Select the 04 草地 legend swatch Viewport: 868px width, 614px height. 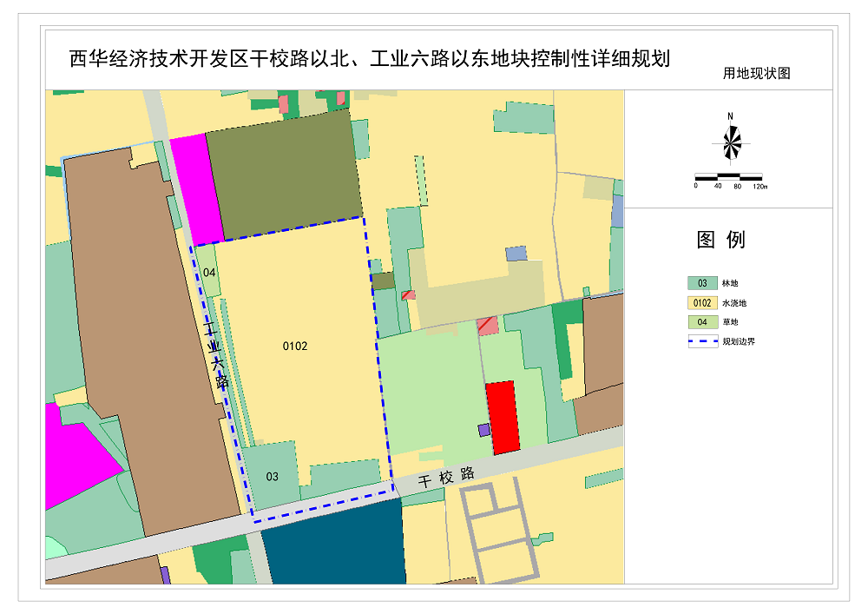[700, 322]
